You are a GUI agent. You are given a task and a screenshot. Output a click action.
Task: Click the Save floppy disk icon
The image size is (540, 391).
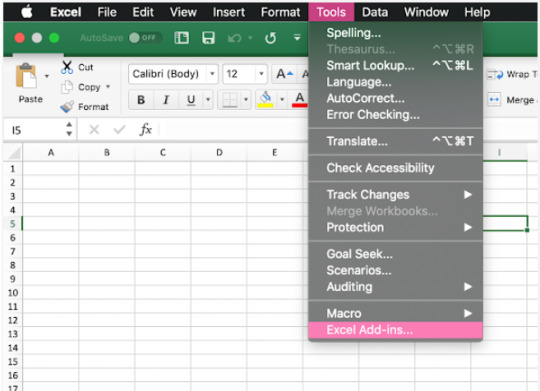pos(208,38)
